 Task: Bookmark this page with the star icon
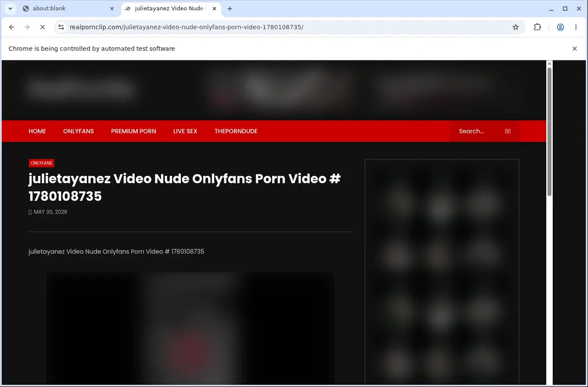tap(515, 27)
